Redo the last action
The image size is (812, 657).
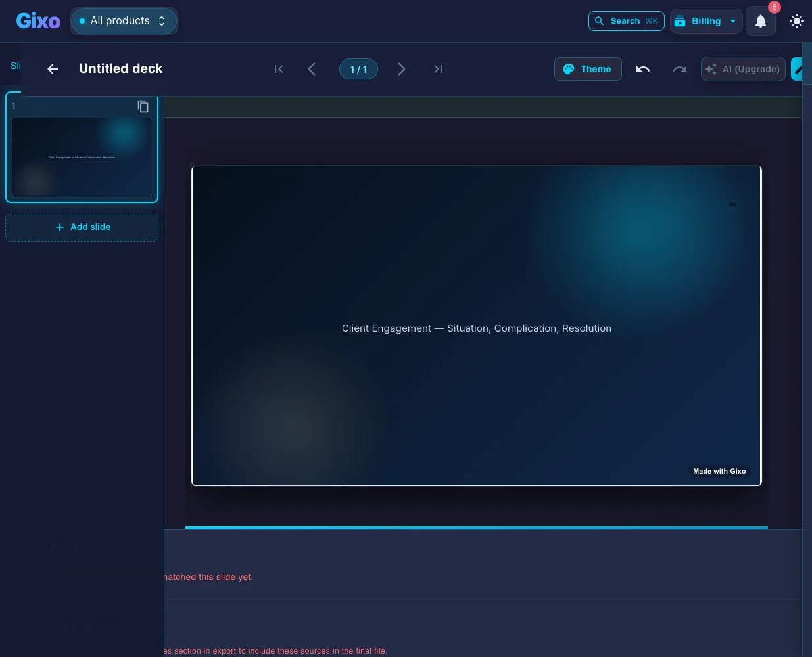(x=680, y=69)
